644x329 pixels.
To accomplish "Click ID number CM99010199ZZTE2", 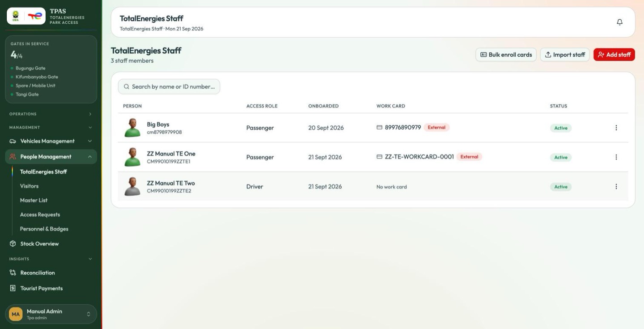I will click(x=169, y=191).
